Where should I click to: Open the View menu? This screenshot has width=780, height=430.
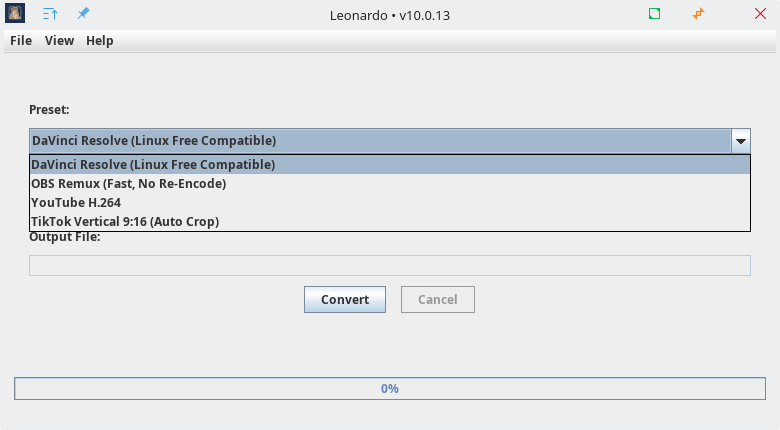click(59, 41)
